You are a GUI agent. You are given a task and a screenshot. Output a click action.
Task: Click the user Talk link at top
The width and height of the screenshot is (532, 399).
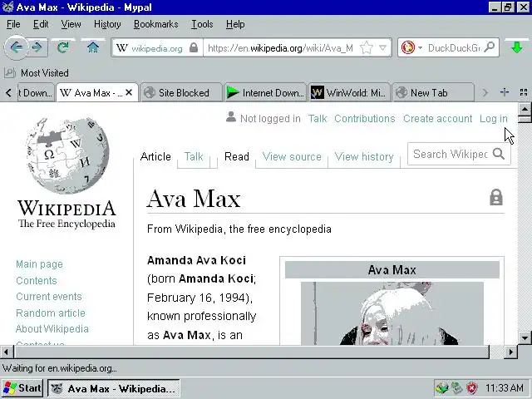(318, 118)
